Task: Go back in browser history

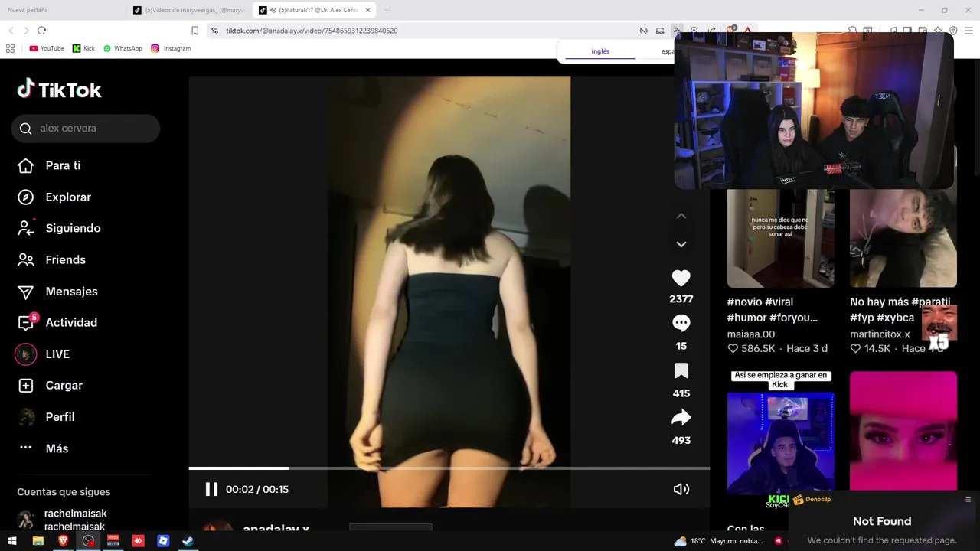Action: (x=11, y=31)
